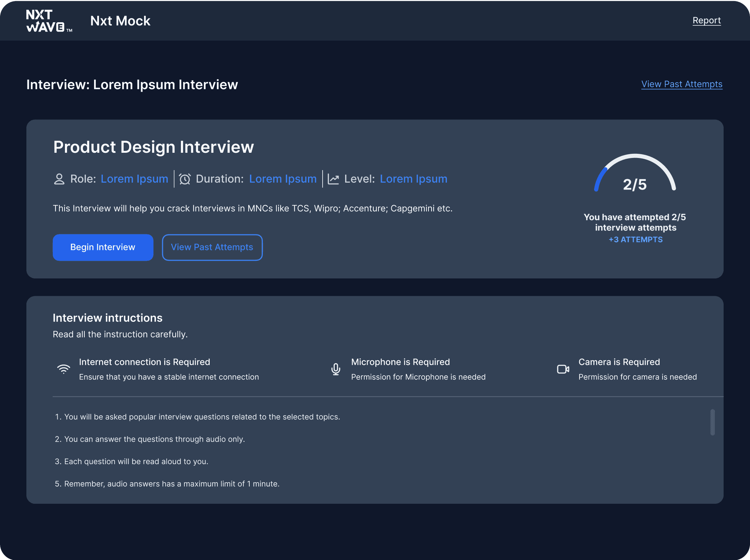This screenshot has width=750, height=560.
Task: Open top-right View Past Attempts link
Action: [x=682, y=84]
